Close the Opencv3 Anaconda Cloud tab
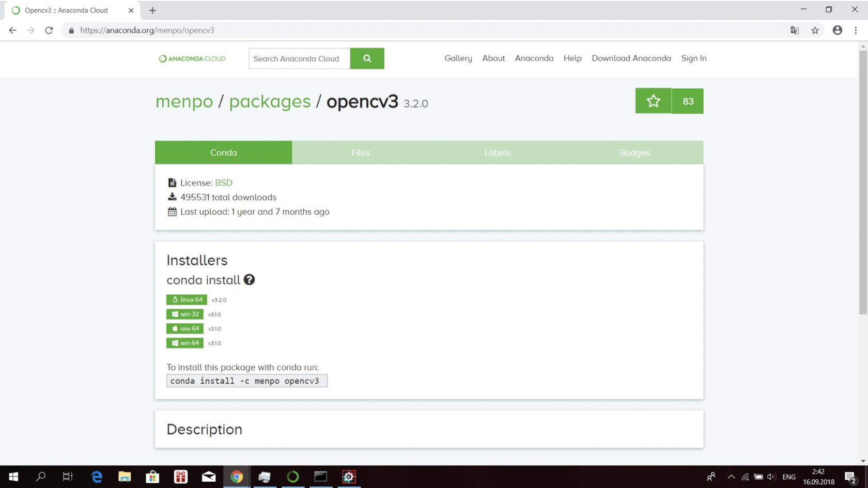 pos(131,10)
